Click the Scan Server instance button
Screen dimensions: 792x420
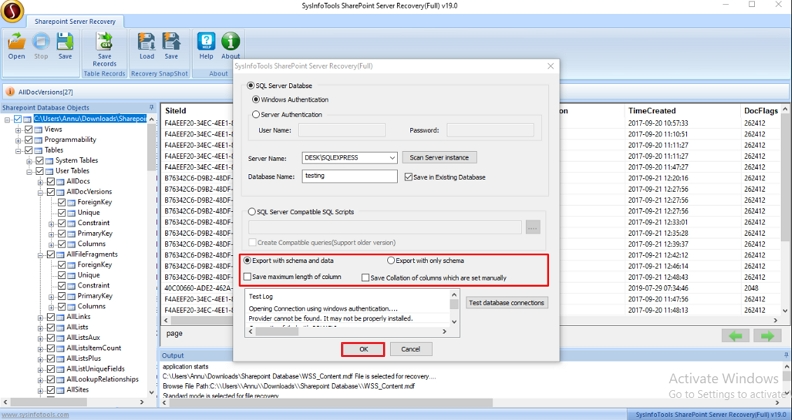click(x=439, y=158)
